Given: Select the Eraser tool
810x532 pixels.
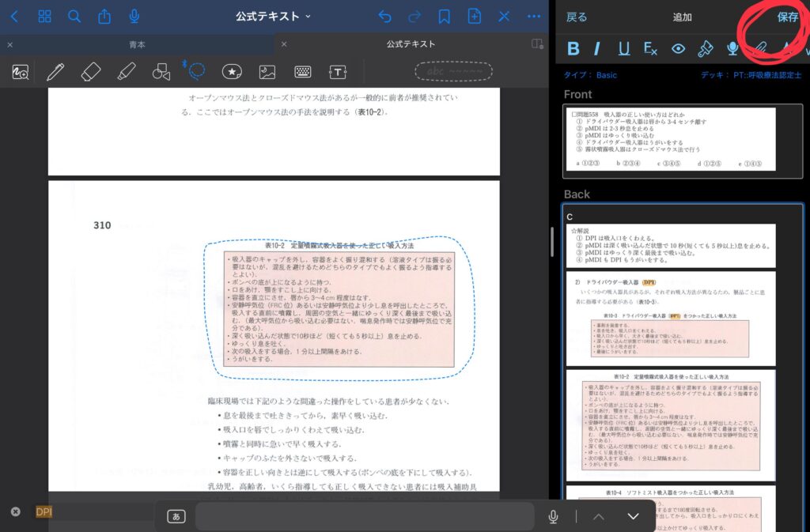Looking at the screenshot, I should pyautogui.click(x=91, y=72).
